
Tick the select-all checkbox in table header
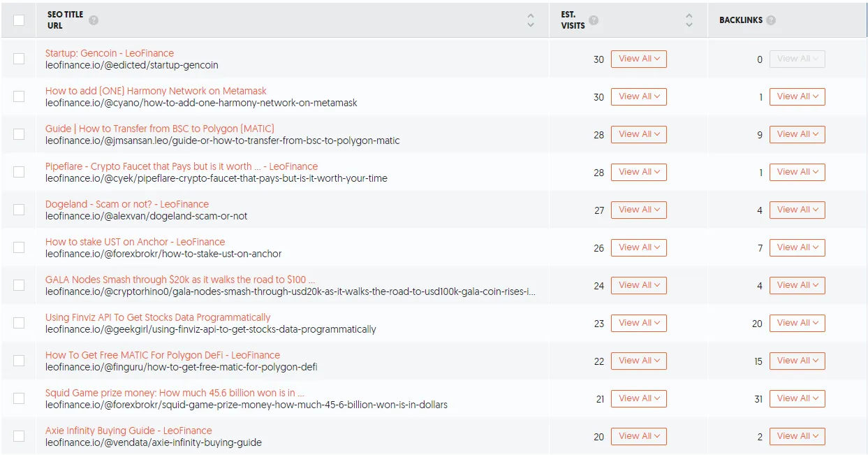click(19, 20)
